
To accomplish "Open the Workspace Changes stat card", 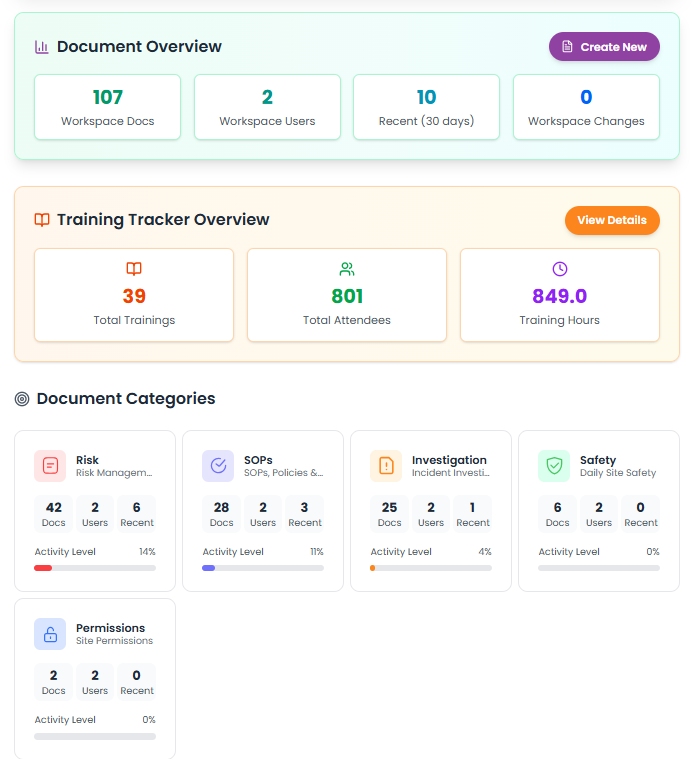I will pyautogui.click(x=586, y=107).
